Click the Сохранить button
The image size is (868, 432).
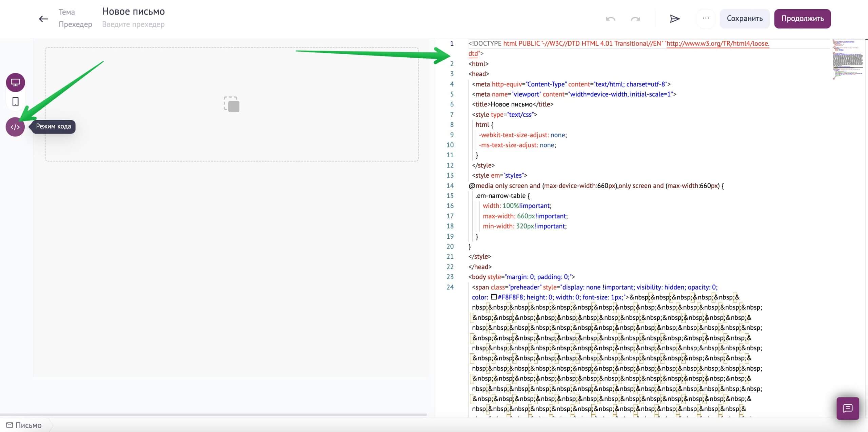(745, 19)
